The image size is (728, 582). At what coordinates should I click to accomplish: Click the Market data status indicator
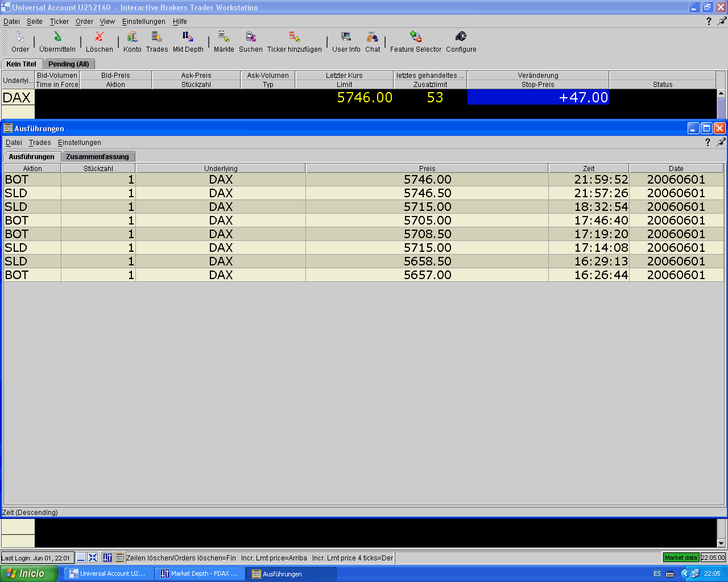tap(681, 558)
